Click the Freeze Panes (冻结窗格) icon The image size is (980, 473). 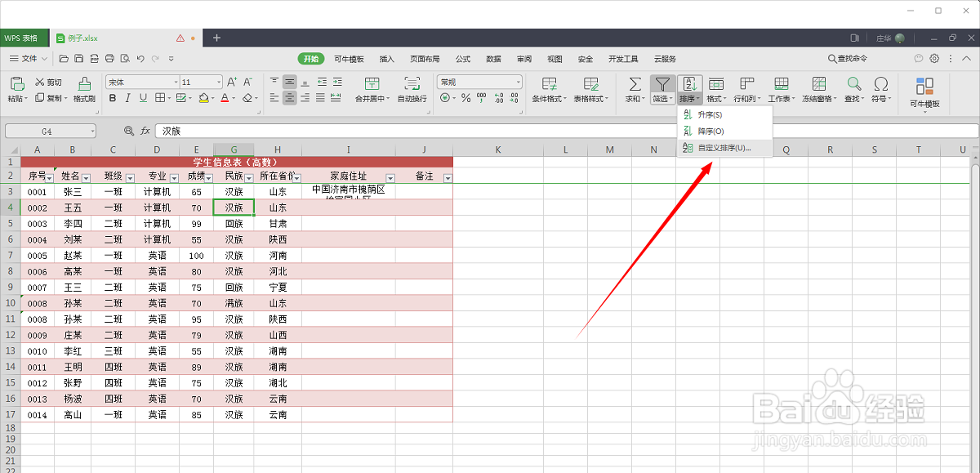click(818, 83)
